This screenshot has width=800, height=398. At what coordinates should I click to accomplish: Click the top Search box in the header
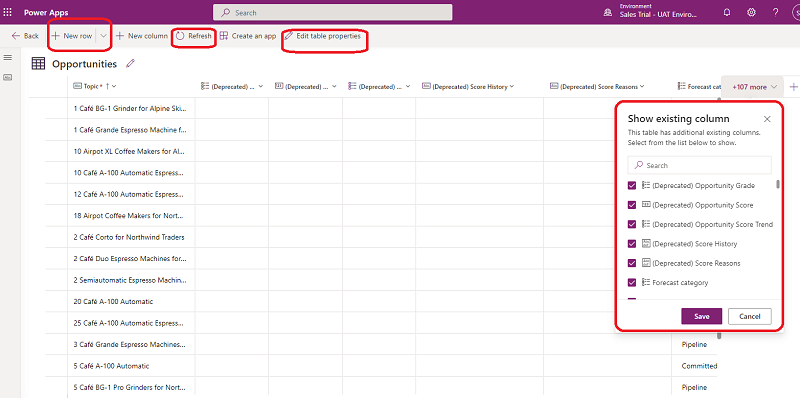click(x=333, y=12)
